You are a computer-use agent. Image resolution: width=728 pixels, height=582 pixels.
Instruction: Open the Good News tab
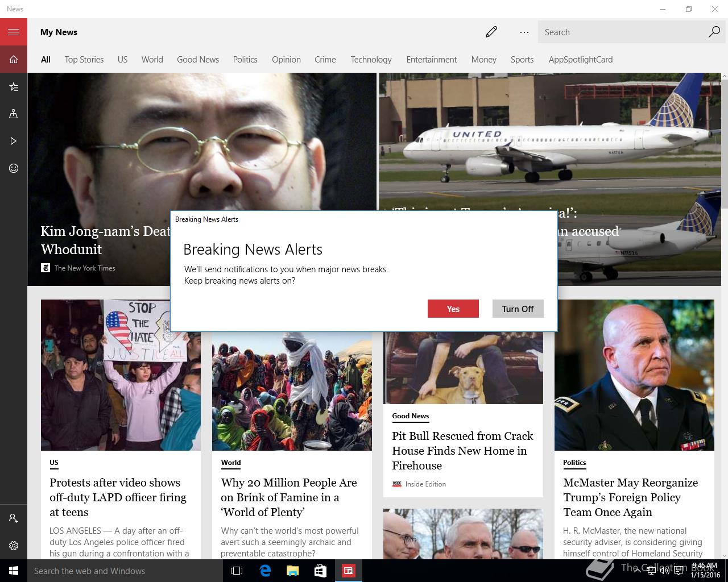pos(198,59)
